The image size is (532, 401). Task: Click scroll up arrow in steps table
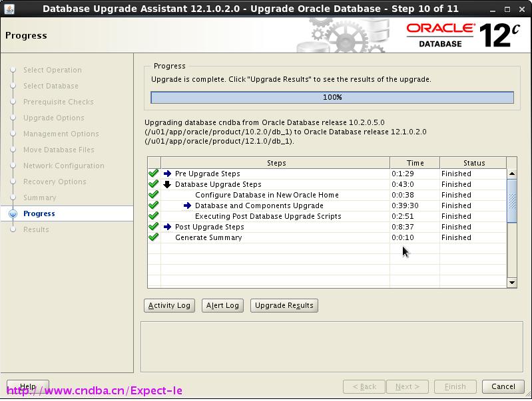click(x=511, y=174)
